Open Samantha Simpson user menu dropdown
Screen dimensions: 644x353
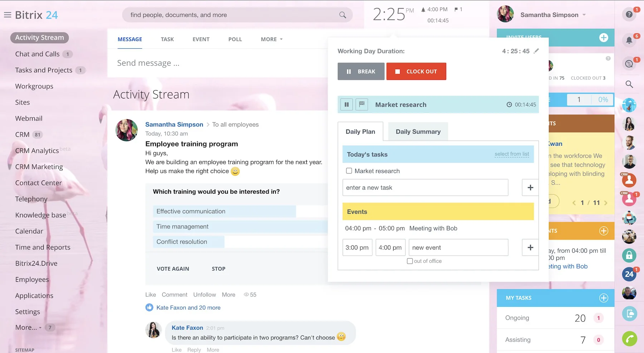[584, 15]
